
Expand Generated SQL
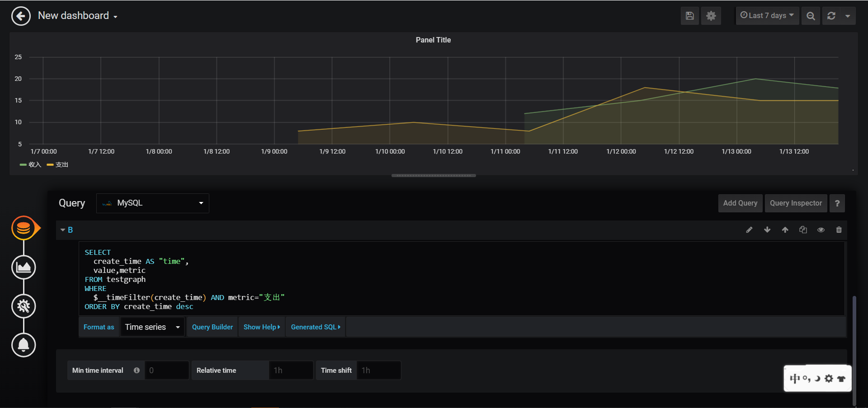pyautogui.click(x=316, y=327)
